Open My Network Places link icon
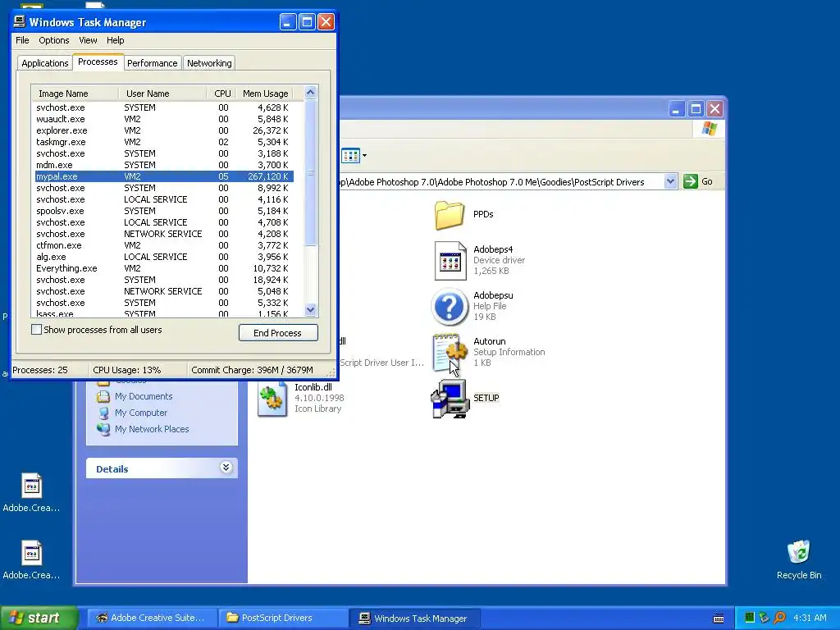 pyautogui.click(x=103, y=429)
